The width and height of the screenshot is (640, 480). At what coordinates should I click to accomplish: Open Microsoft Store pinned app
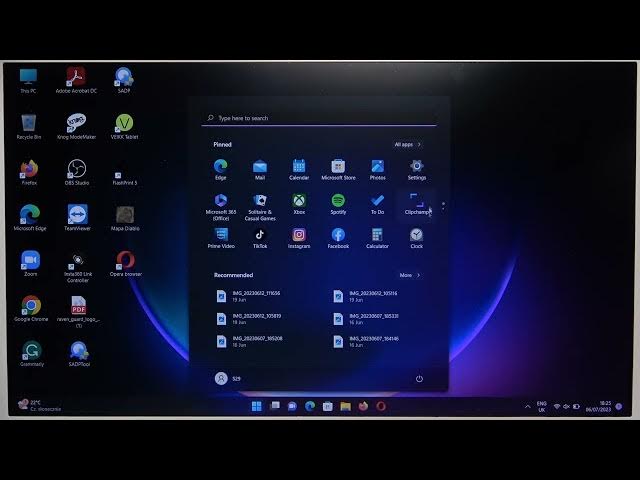pyautogui.click(x=338, y=169)
